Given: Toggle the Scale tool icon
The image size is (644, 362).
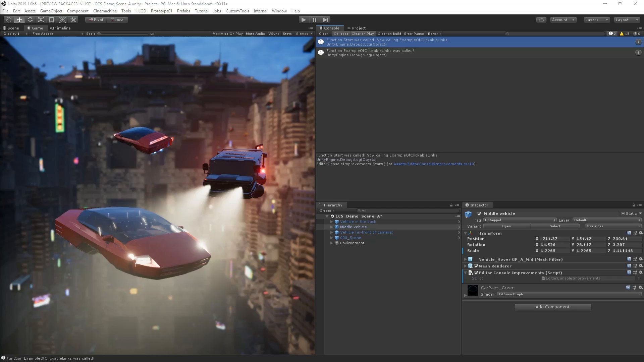Looking at the screenshot, I should coord(41,19).
